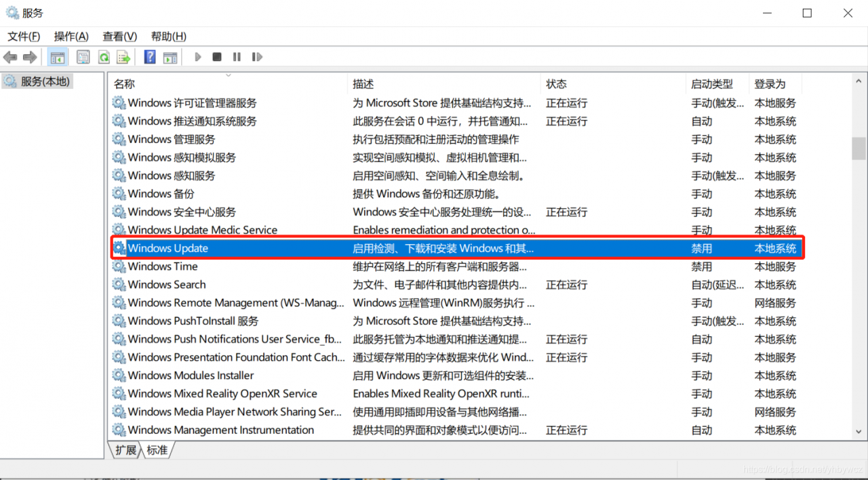Viewport: 868px width, 480px height.
Task: Open Help using the blue question mark icon
Action: point(150,58)
